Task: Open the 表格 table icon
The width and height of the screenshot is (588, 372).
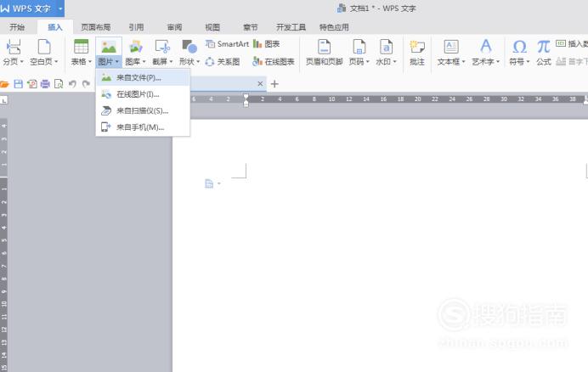Action: (x=81, y=47)
